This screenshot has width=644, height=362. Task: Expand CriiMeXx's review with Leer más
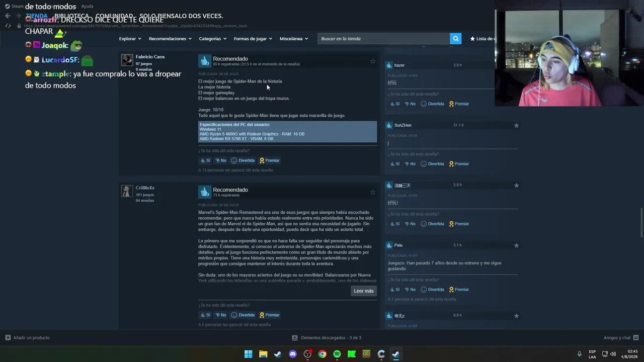click(364, 291)
